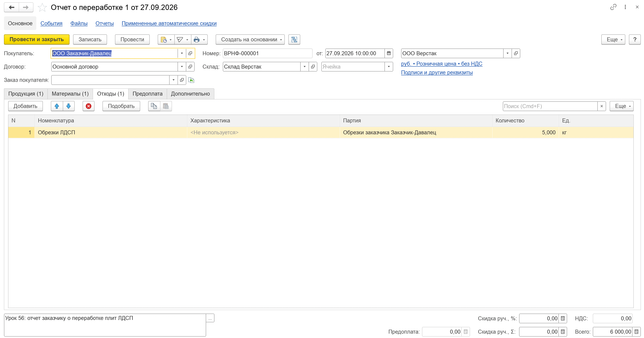Go back with the left arrow button

pyautogui.click(x=12, y=7)
